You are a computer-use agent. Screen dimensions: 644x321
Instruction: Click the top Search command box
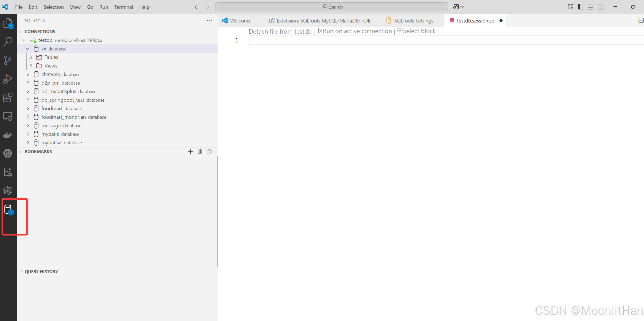click(x=332, y=7)
